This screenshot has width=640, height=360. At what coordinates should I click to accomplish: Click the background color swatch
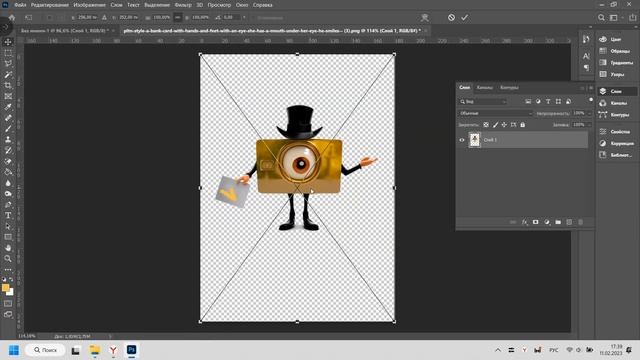pyautogui.click(x=10, y=292)
